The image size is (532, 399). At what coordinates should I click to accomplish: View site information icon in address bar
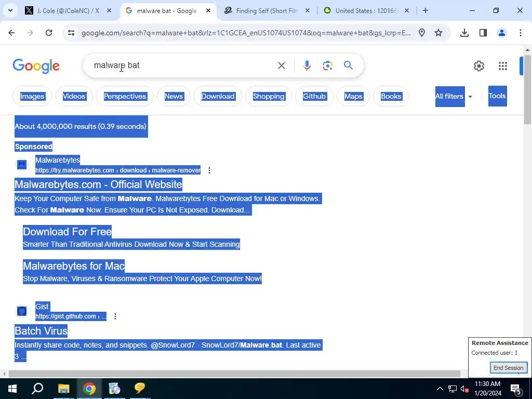71,33
